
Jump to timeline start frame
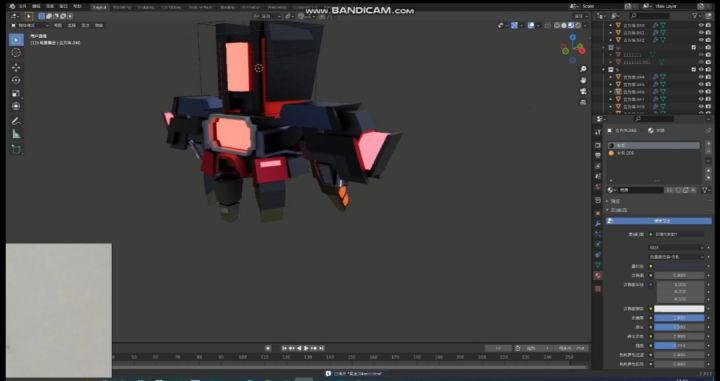(284, 348)
